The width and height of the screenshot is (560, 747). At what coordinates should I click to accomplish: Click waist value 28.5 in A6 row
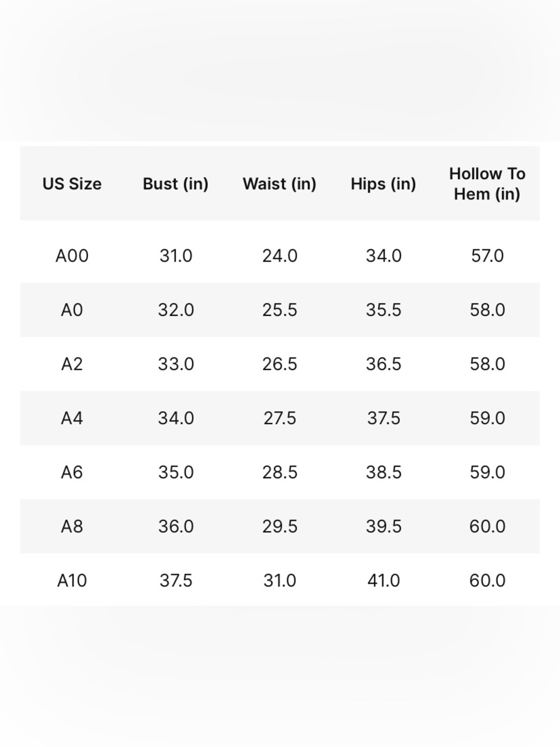(279, 472)
